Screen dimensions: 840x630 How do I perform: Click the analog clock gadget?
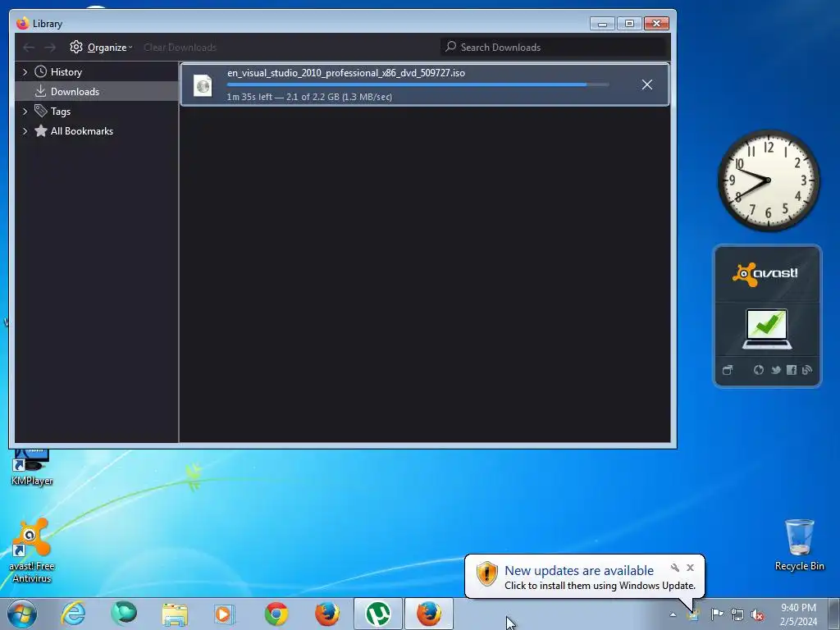point(768,180)
